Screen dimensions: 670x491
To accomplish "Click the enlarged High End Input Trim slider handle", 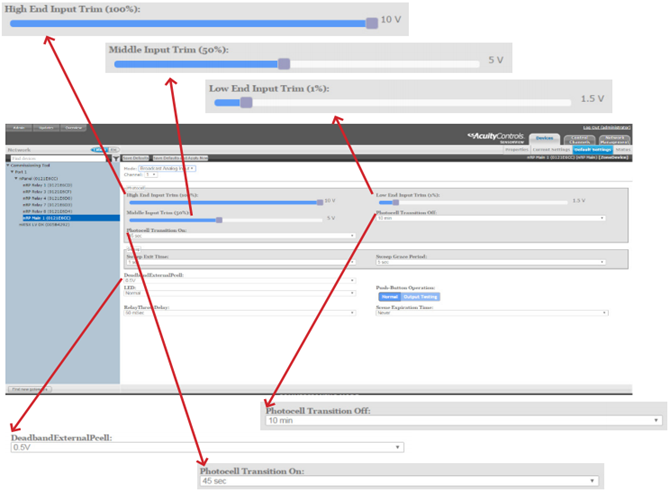I will point(371,20).
